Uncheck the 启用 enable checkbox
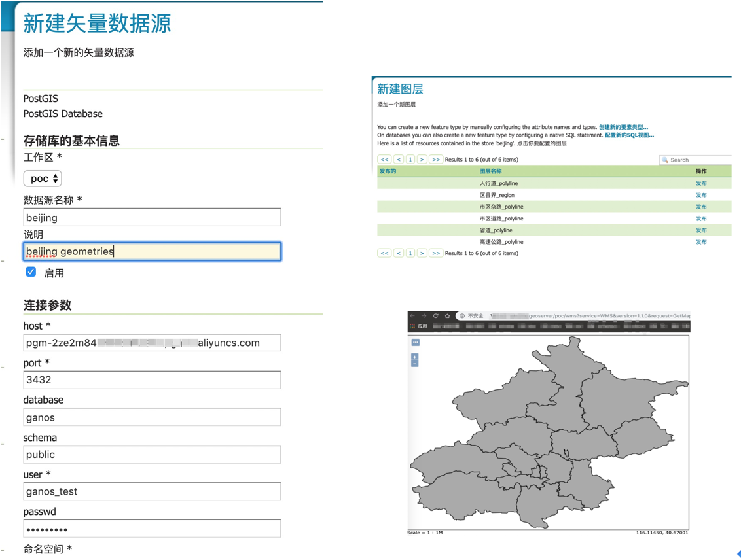 pyautogui.click(x=29, y=272)
